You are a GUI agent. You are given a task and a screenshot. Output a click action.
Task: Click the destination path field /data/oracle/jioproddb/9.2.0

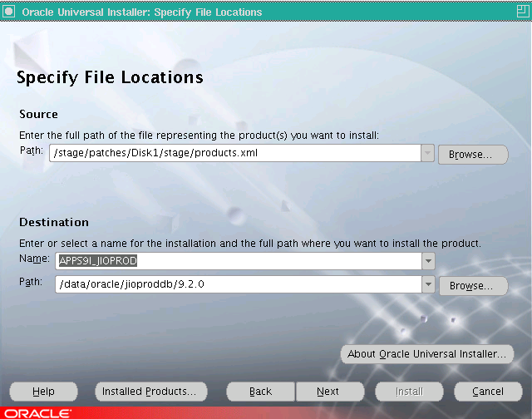239,284
